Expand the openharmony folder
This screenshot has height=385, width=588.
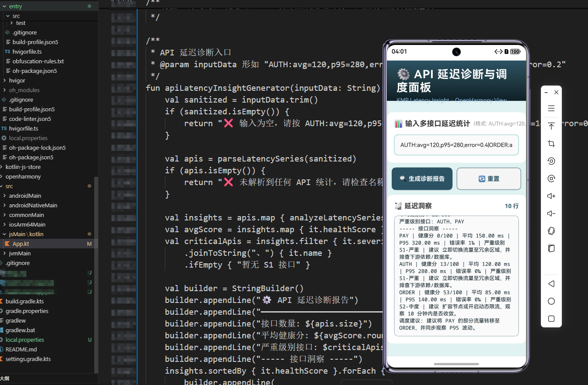tap(1, 176)
